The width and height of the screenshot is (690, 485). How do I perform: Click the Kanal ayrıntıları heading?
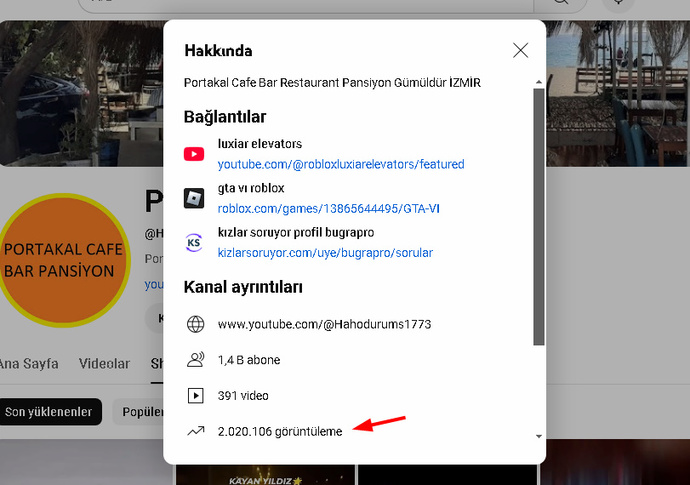pos(243,287)
